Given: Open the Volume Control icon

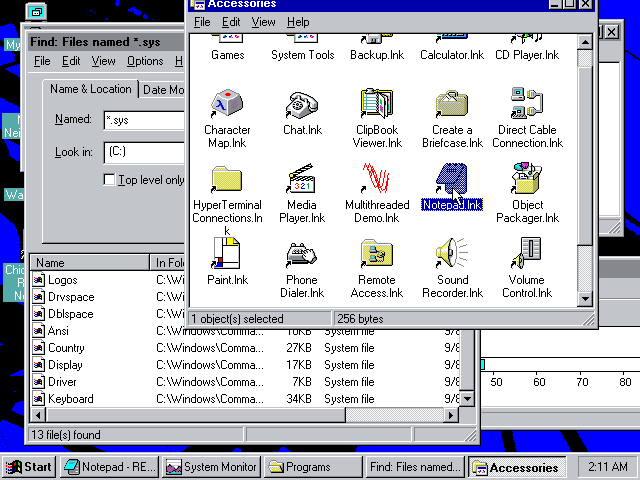Looking at the screenshot, I should point(527,253).
